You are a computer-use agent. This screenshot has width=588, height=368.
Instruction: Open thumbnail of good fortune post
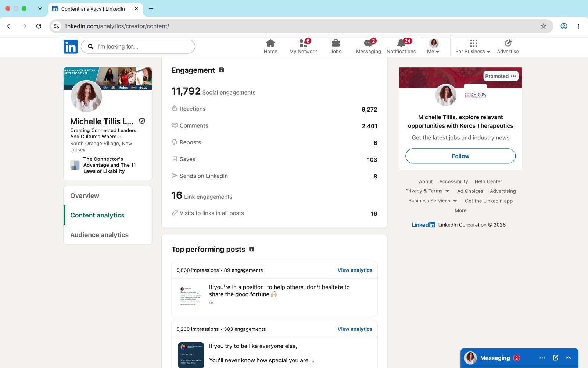coord(191,297)
